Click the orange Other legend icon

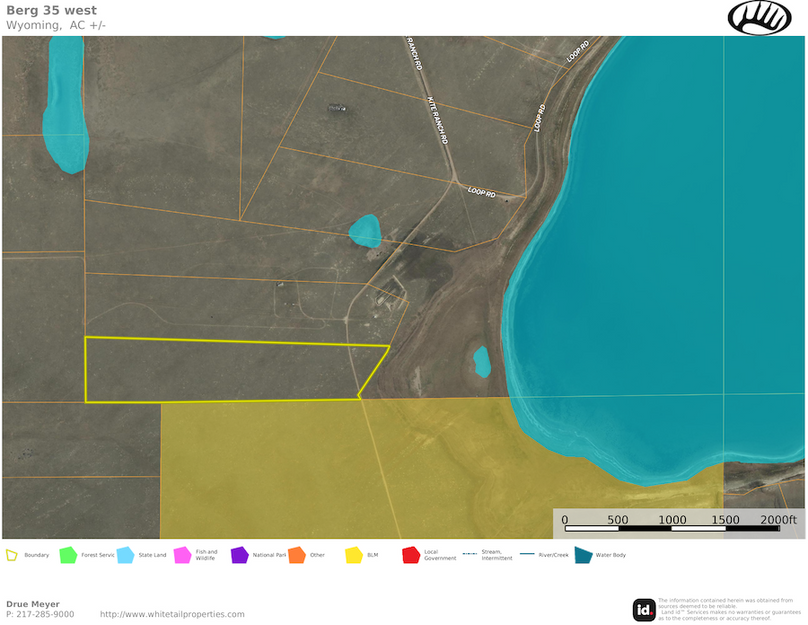coord(296,555)
